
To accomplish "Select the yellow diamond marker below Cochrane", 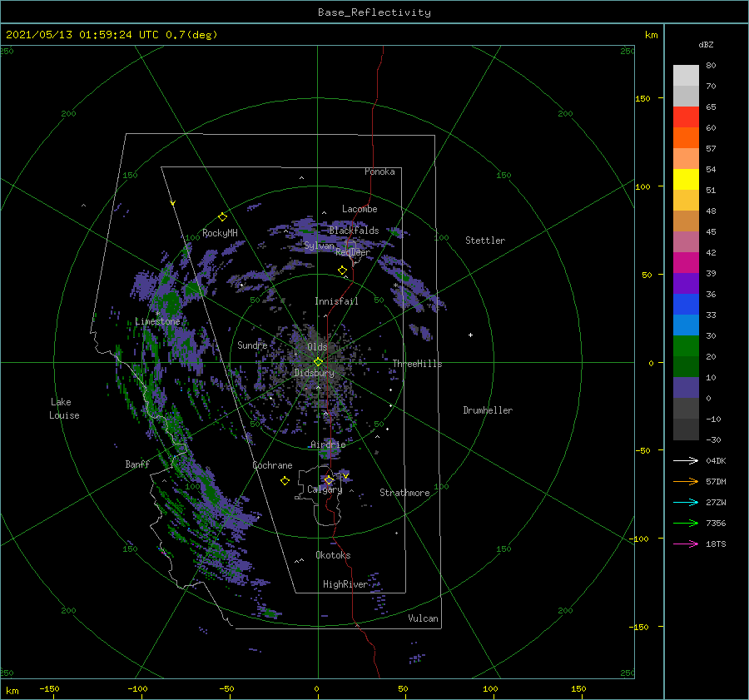I will (x=285, y=481).
